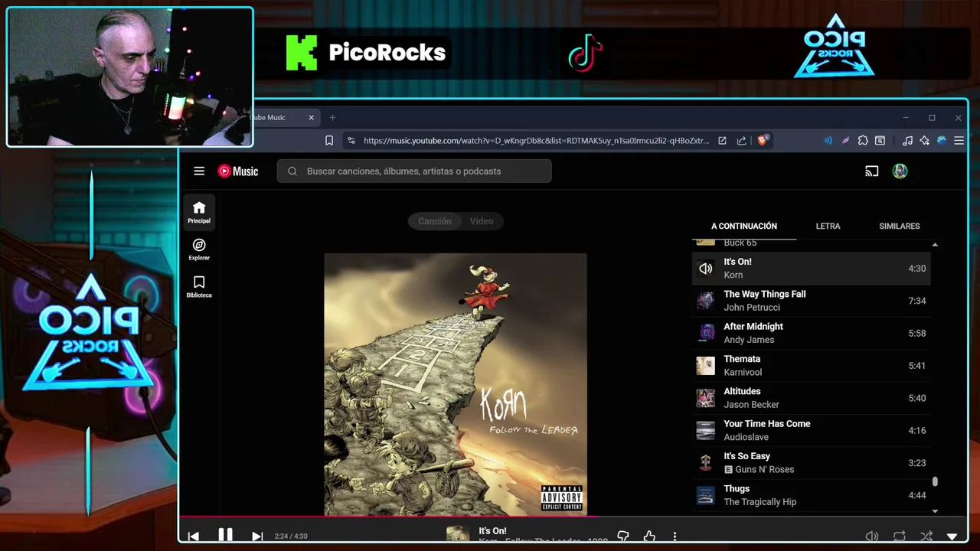
Task: Click the purple feather extension icon
Action: [845, 141]
